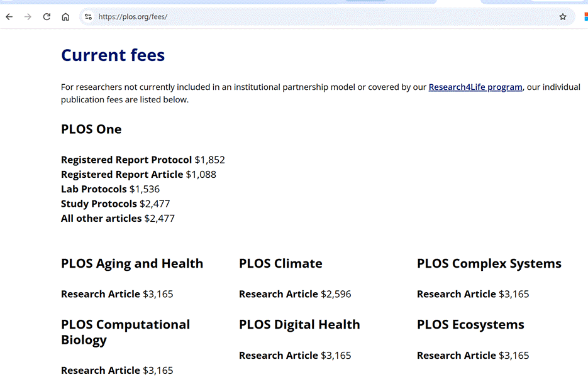
Task: Click All other articles $2,477 line
Action: (x=118, y=218)
